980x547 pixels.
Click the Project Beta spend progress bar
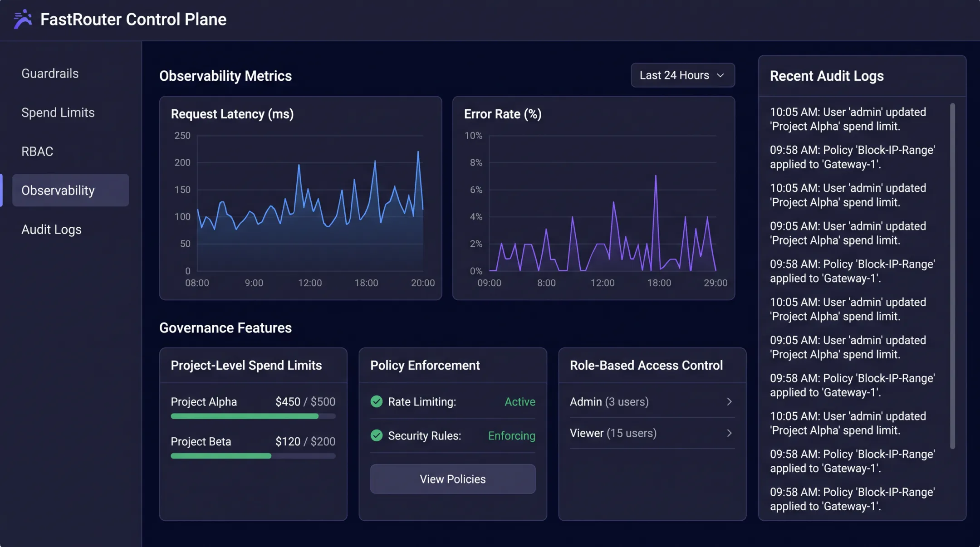253,456
